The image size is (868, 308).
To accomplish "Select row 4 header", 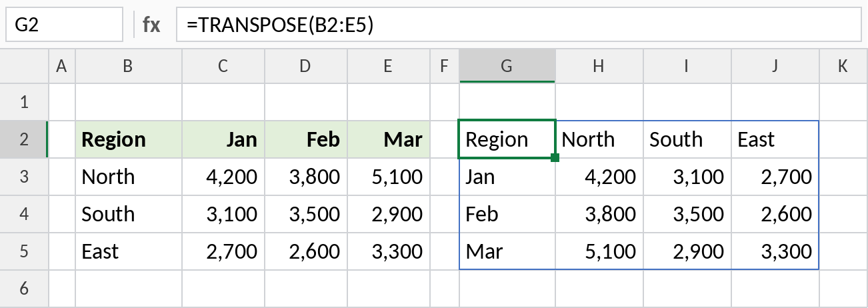I will (25, 214).
